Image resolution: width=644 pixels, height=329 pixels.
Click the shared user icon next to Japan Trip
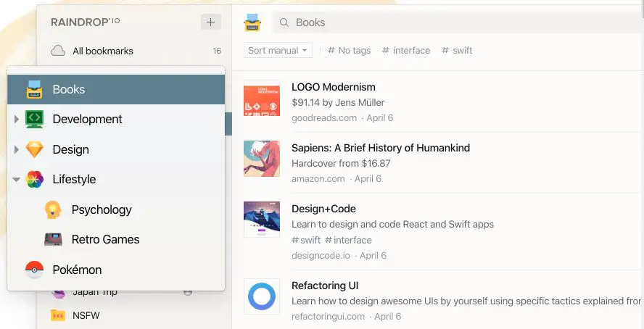(x=188, y=292)
